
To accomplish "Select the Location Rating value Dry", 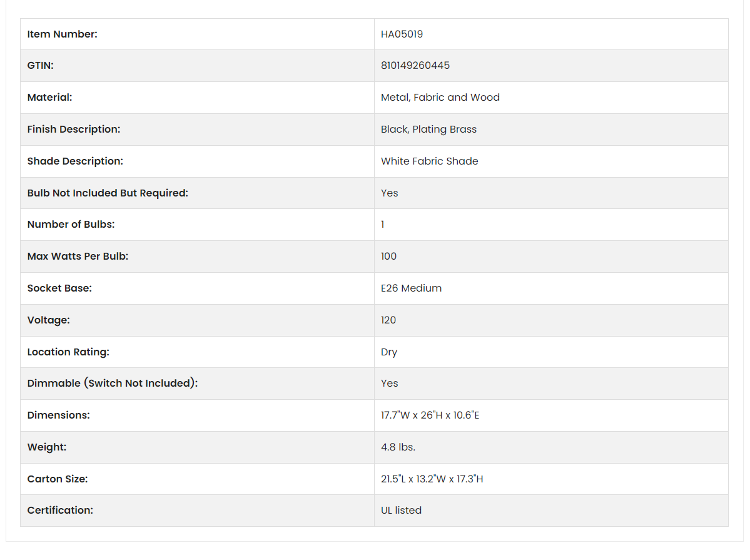I will [x=389, y=352].
